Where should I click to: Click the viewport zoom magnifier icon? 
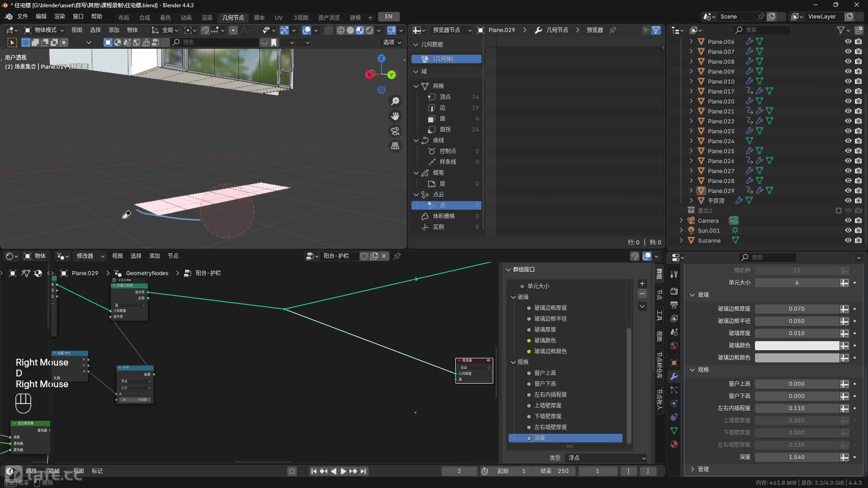[395, 101]
